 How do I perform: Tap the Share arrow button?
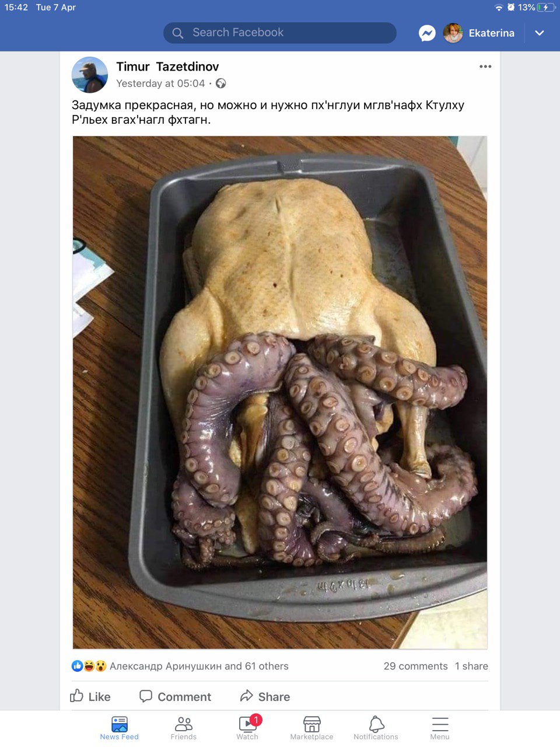click(265, 696)
